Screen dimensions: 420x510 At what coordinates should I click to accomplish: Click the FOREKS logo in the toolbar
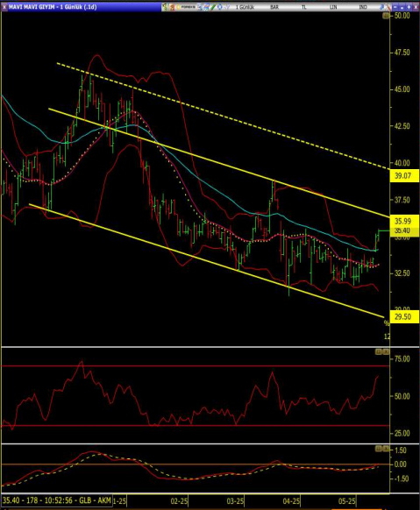189,7
